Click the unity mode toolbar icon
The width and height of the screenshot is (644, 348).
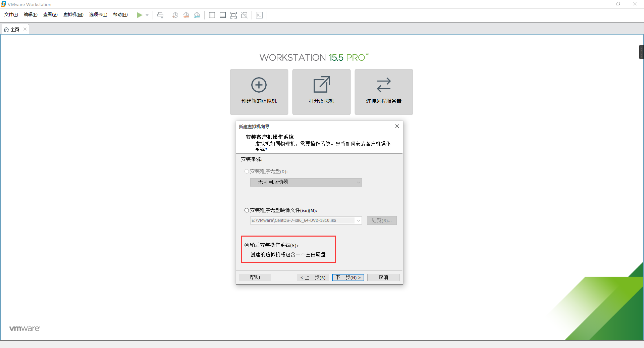pyautogui.click(x=244, y=15)
